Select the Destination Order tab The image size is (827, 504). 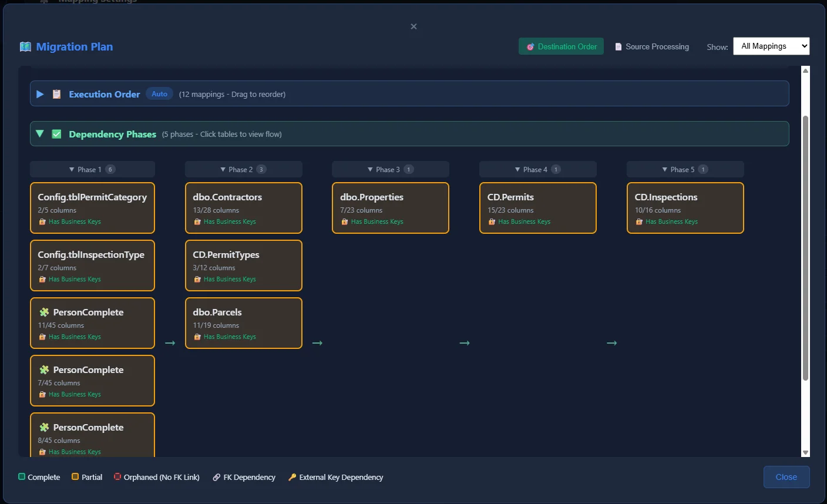(561, 46)
